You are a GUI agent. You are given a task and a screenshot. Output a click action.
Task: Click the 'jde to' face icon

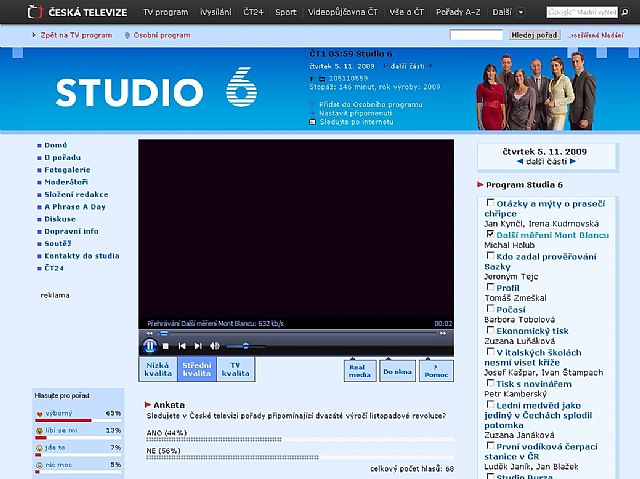point(40,448)
